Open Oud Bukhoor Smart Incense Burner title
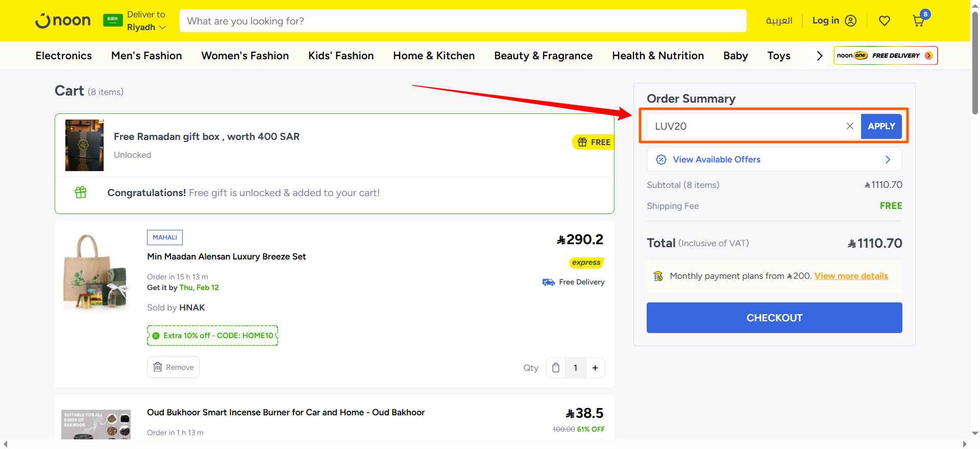980x449 pixels. 286,412
